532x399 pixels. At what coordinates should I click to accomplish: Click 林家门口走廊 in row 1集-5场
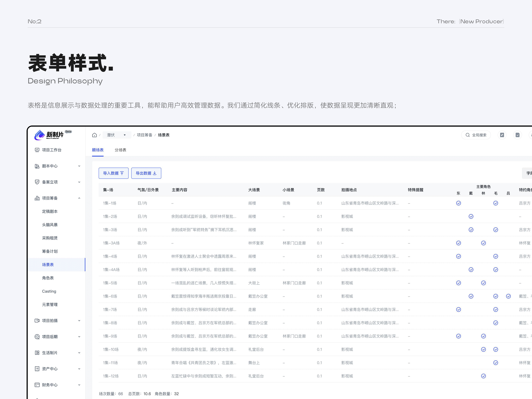click(294, 283)
